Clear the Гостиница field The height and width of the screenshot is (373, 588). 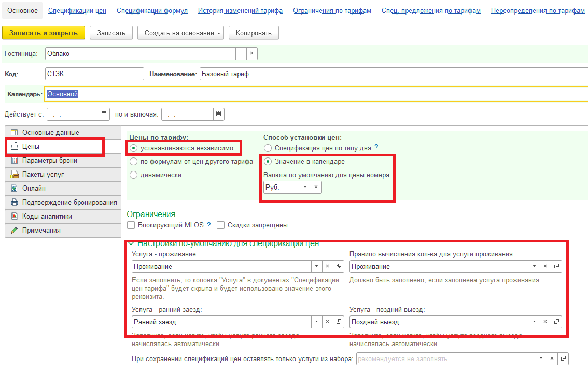(x=251, y=53)
